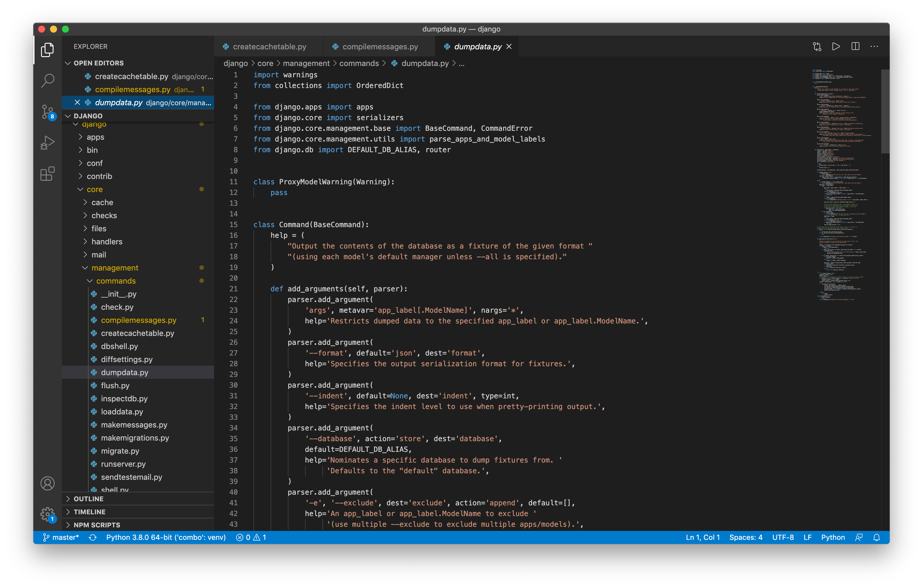Expand the conf folder
The height and width of the screenshot is (588, 923).
click(x=138, y=163)
